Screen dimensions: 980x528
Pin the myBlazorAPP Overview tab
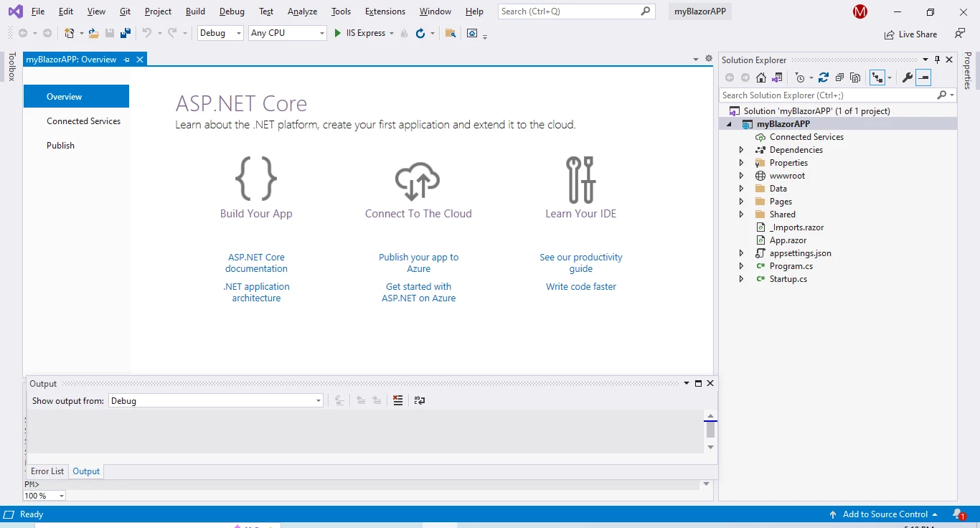(x=127, y=60)
